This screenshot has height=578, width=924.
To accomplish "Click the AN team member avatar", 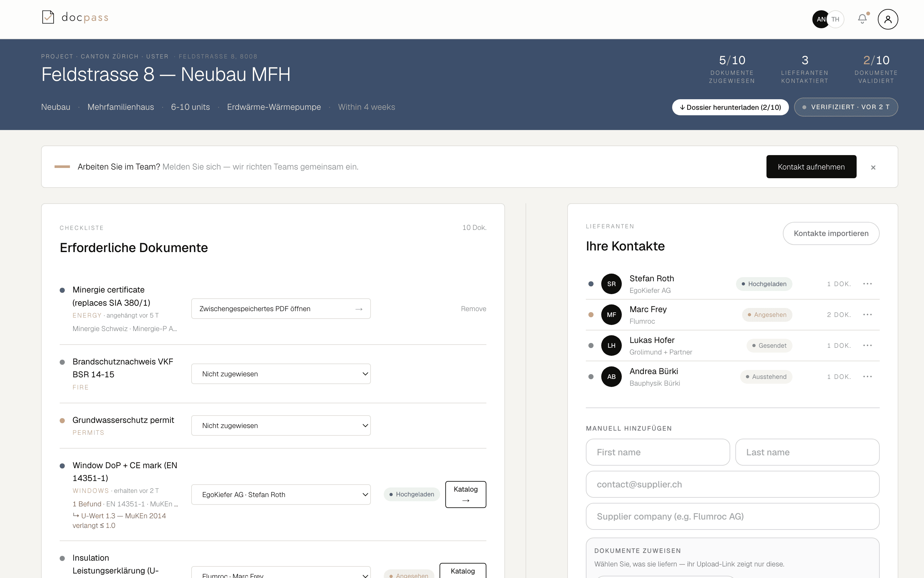I will 820,19.
